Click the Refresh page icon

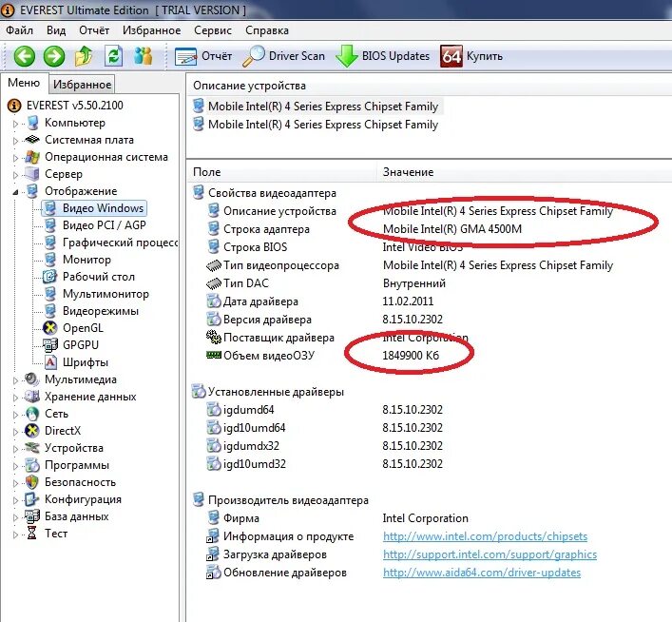(x=113, y=56)
